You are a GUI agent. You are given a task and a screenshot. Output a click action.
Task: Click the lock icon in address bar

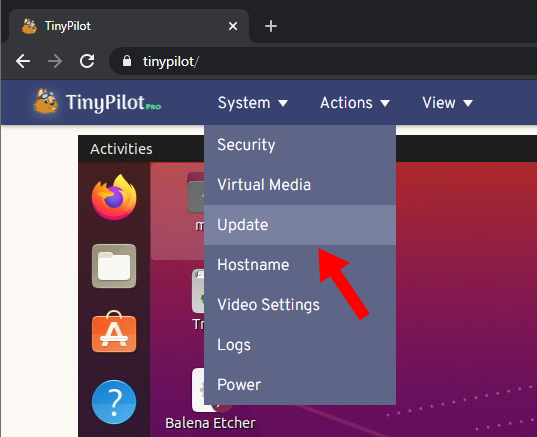[x=127, y=61]
